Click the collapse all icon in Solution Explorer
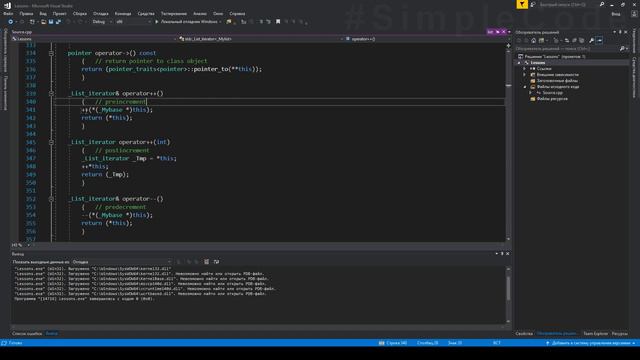The width and height of the screenshot is (640, 360). (x=574, y=40)
